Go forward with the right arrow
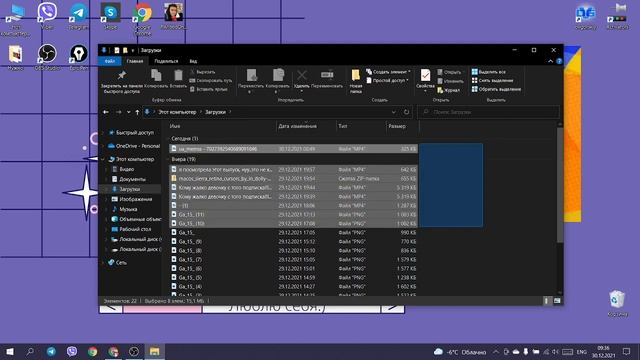This screenshot has width=640, height=360. pyautogui.click(x=118, y=112)
